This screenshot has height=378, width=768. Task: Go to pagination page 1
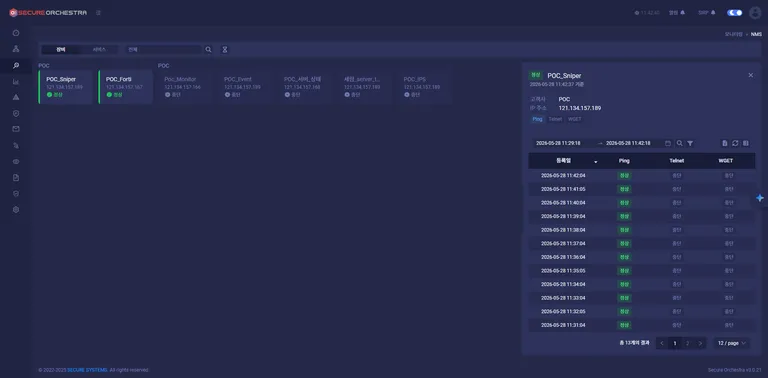(675, 343)
